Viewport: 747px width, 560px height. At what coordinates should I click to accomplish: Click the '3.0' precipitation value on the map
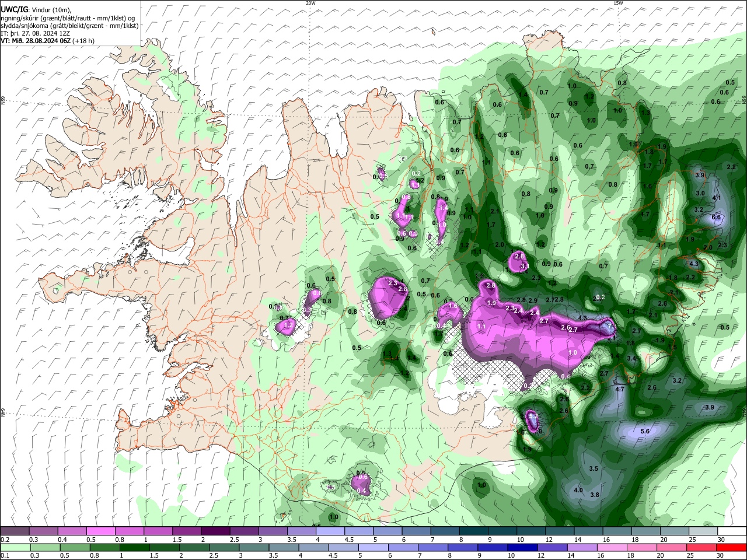pyautogui.click(x=700, y=193)
